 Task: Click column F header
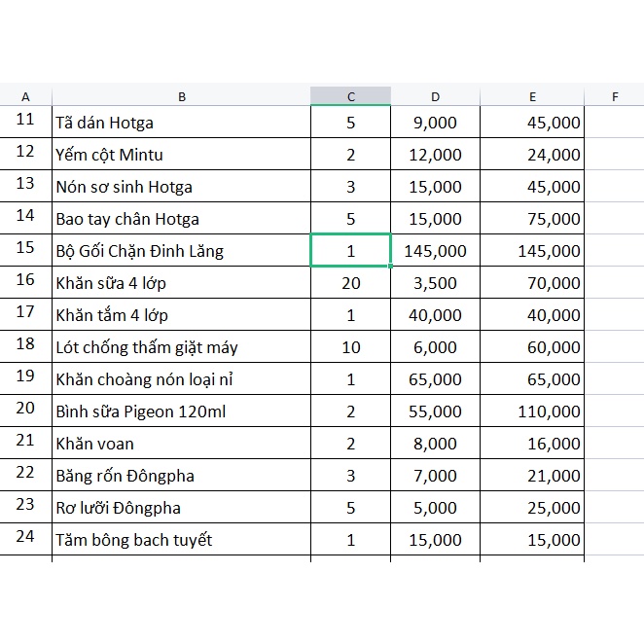614,96
